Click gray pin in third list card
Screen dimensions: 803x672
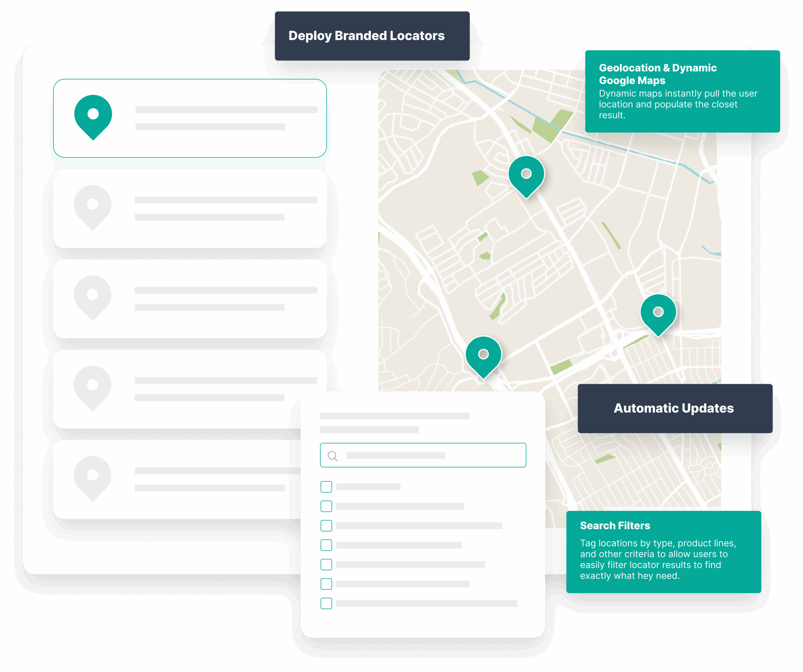coord(93,297)
